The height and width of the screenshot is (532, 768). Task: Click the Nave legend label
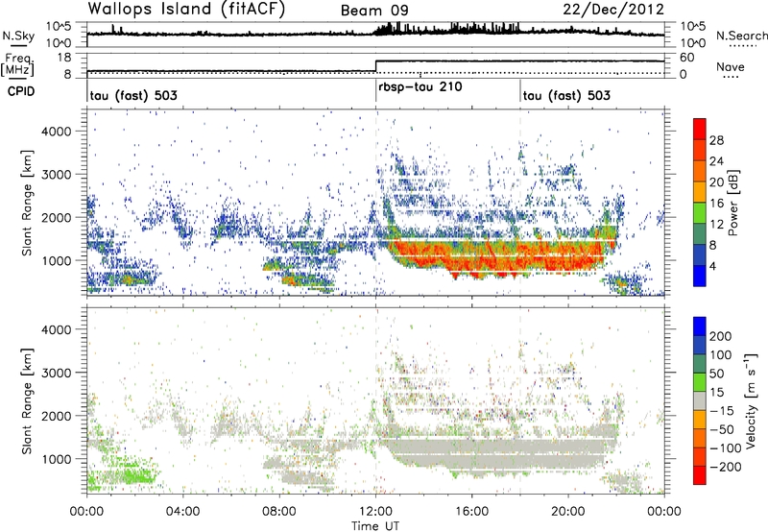731,66
